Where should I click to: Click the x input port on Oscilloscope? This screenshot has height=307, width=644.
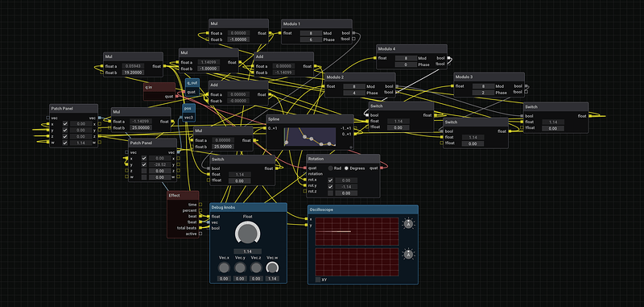tap(306, 219)
